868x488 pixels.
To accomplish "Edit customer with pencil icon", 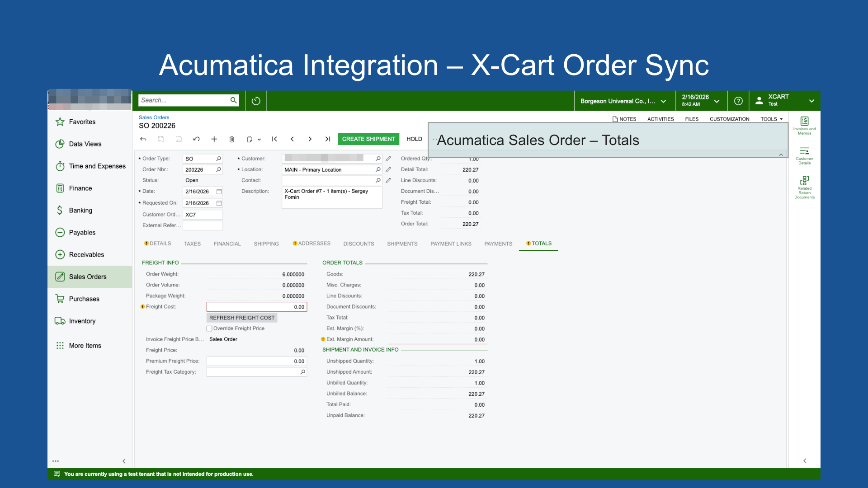I will click(388, 159).
